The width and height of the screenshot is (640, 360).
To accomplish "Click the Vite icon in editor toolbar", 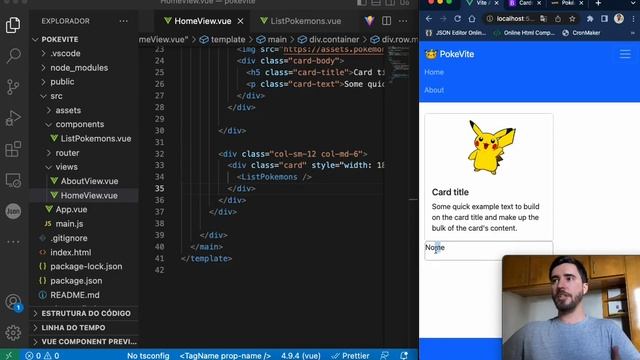I will (369, 21).
